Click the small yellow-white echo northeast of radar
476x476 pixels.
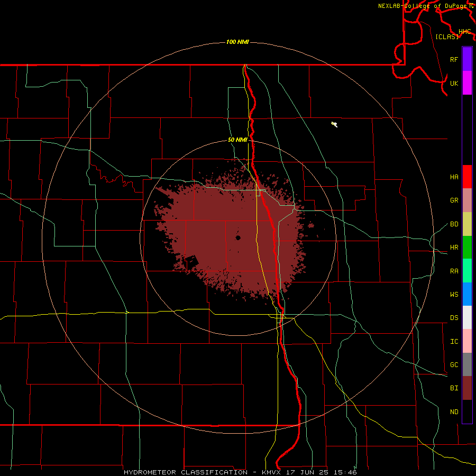(x=334, y=124)
